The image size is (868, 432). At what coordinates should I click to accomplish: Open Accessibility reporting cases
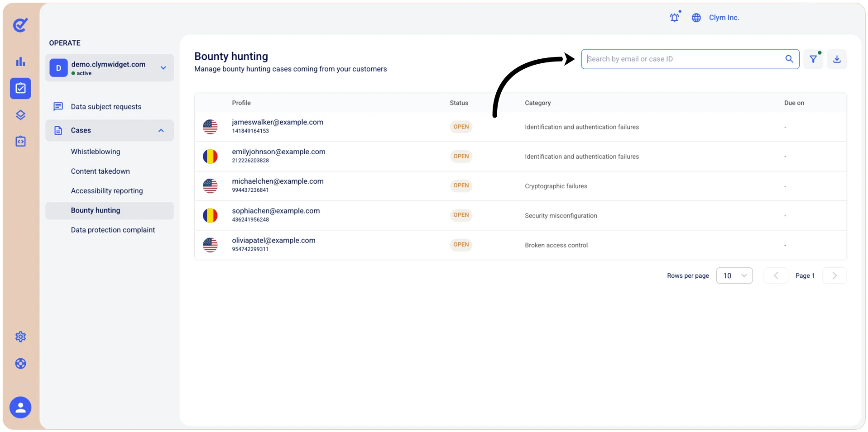107,191
